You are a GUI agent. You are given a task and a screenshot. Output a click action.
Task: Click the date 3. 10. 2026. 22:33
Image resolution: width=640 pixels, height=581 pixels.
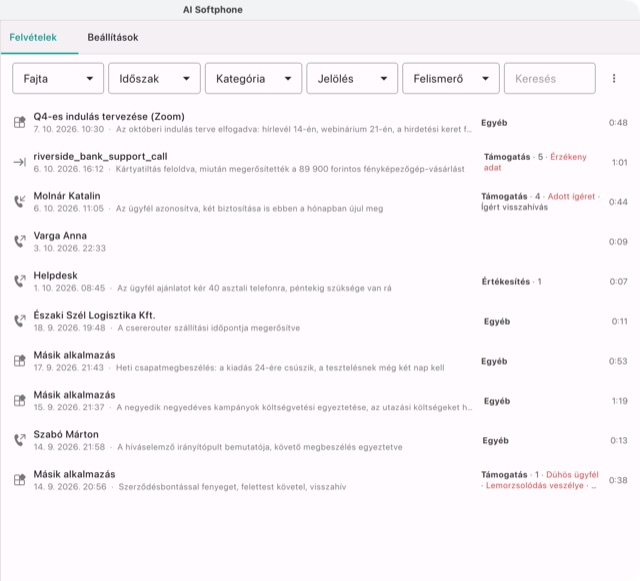point(69,248)
